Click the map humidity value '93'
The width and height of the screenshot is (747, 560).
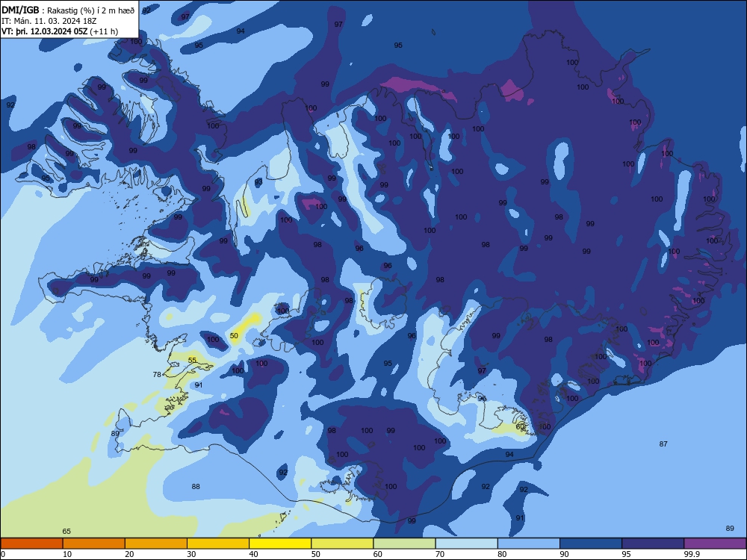(x=258, y=182)
